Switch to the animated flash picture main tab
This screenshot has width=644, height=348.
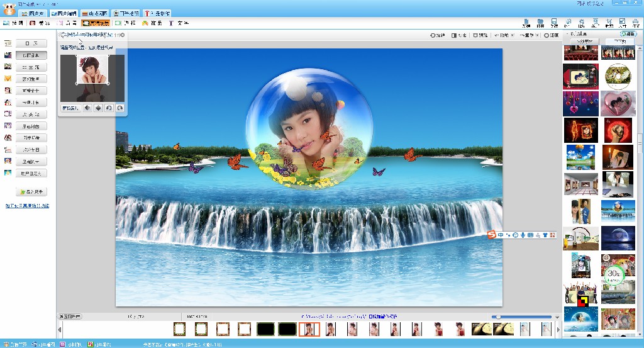pos(95,14)
